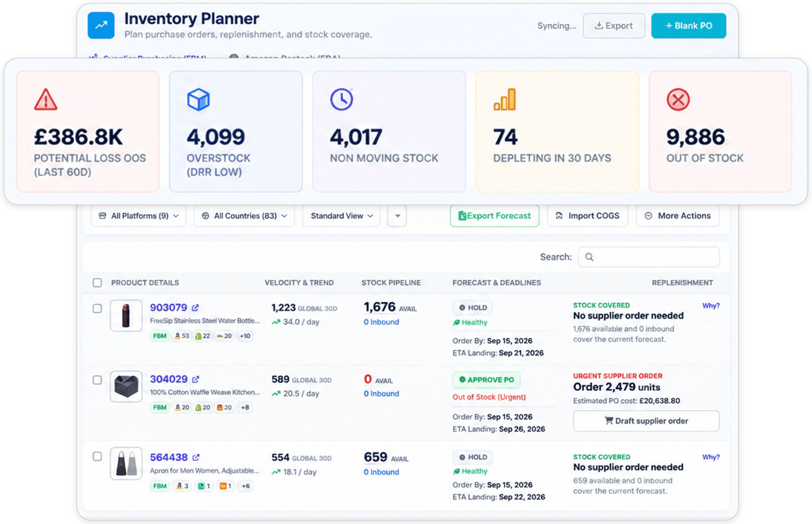
Task: Click the red warning triangle icon
Action: tap(46, 100)
